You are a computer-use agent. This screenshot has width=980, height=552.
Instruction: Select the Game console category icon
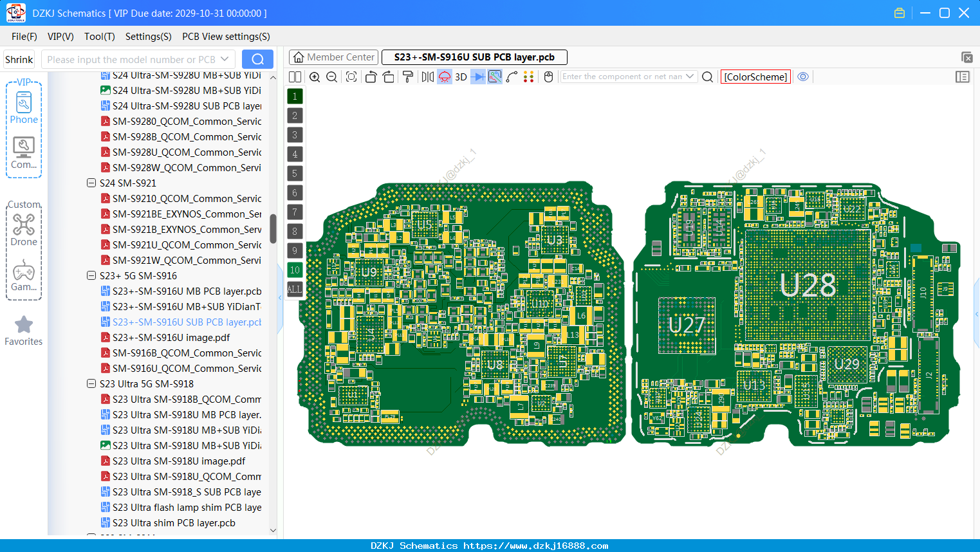tap(24, 275)
